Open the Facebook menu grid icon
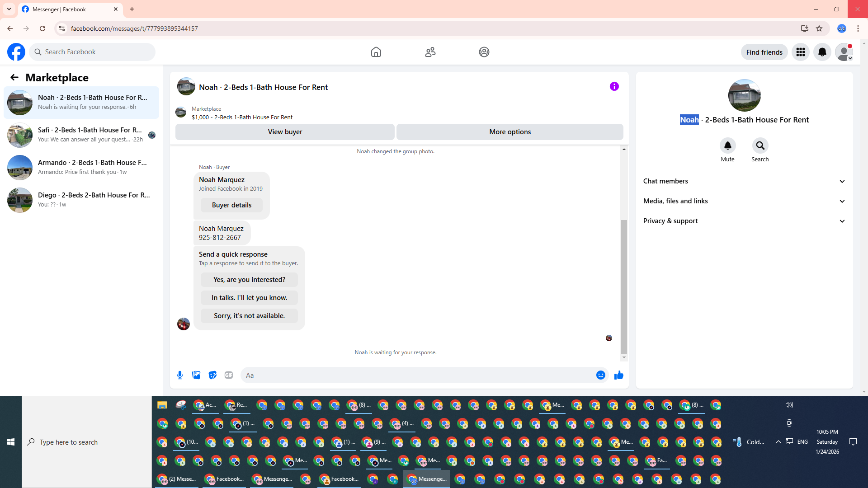Image resolution: width=868 pixels, height=488 pixels. coord(800,52)
